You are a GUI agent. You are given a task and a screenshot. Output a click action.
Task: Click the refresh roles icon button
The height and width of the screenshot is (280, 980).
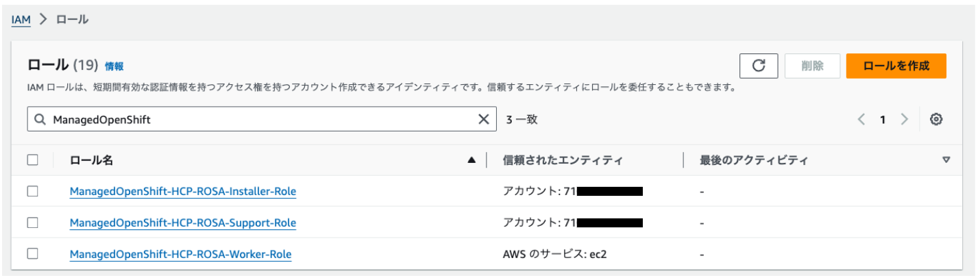759,66
